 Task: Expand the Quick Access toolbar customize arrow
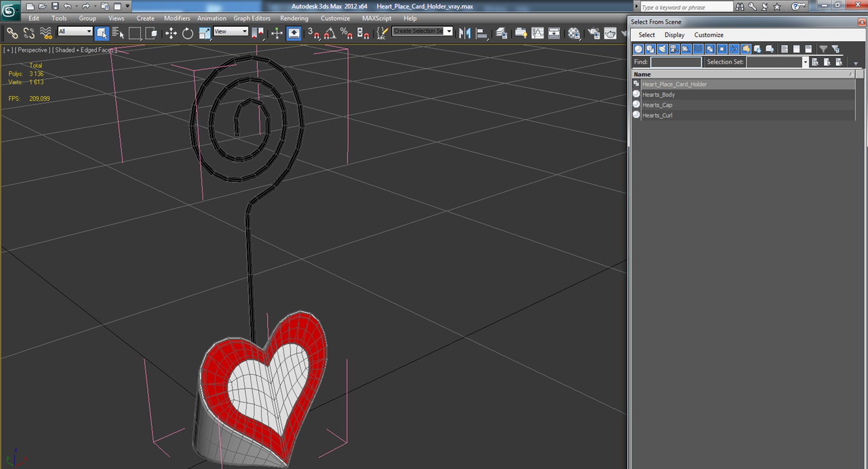(127, 6)
